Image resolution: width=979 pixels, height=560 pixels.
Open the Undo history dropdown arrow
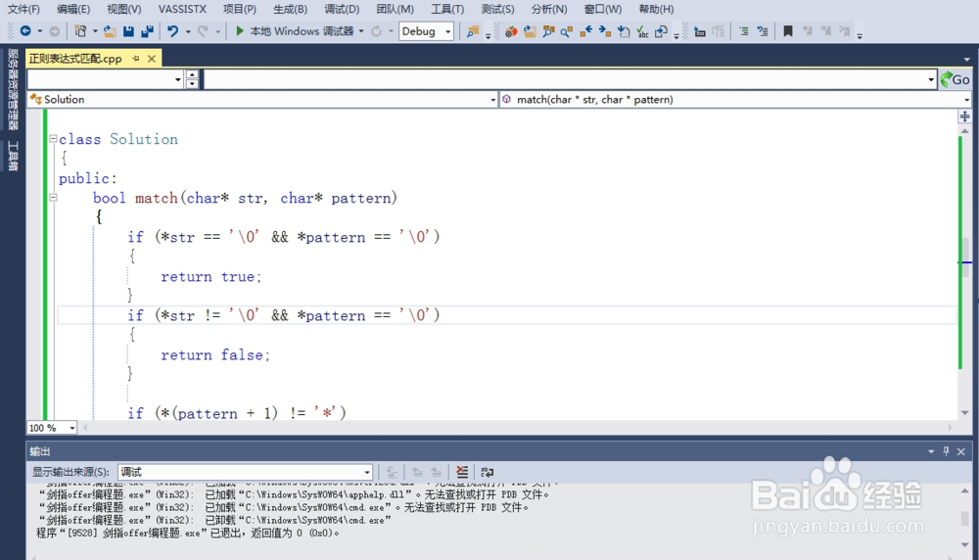tap(187, 30)
